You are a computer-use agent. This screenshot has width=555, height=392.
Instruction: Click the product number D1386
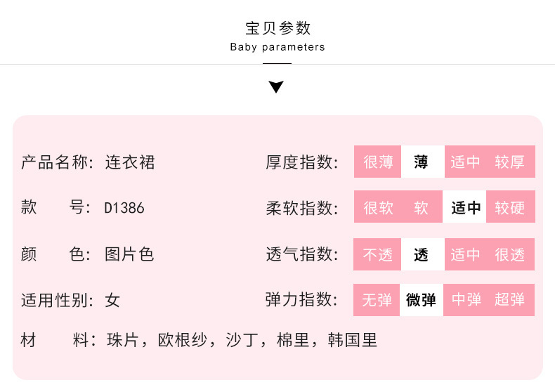(x=124, y=208)
